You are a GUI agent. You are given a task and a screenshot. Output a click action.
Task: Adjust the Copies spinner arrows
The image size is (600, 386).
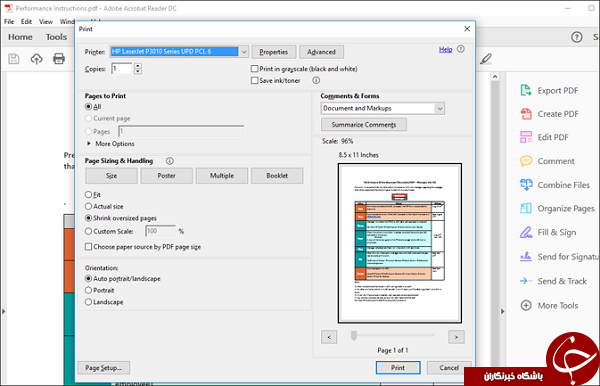138,69
